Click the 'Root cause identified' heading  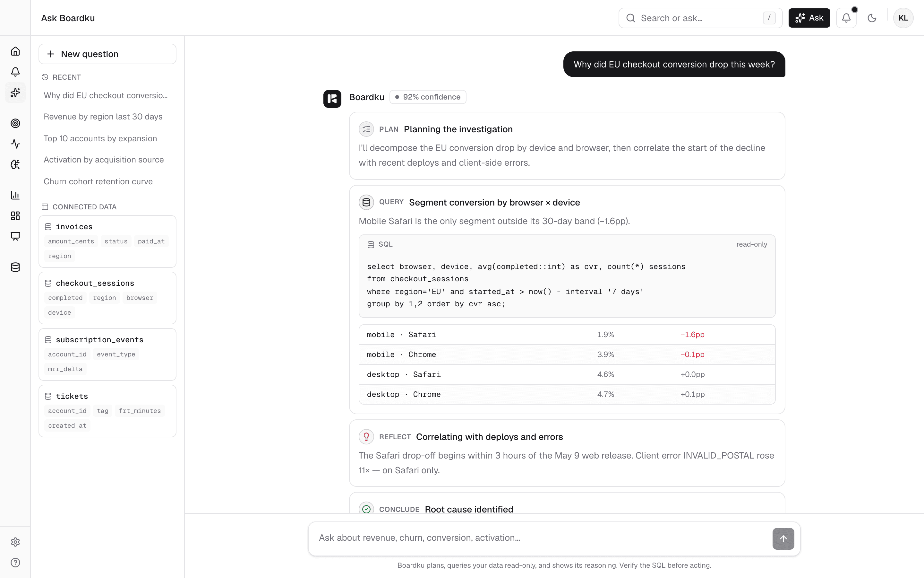[x=469, y=509]
